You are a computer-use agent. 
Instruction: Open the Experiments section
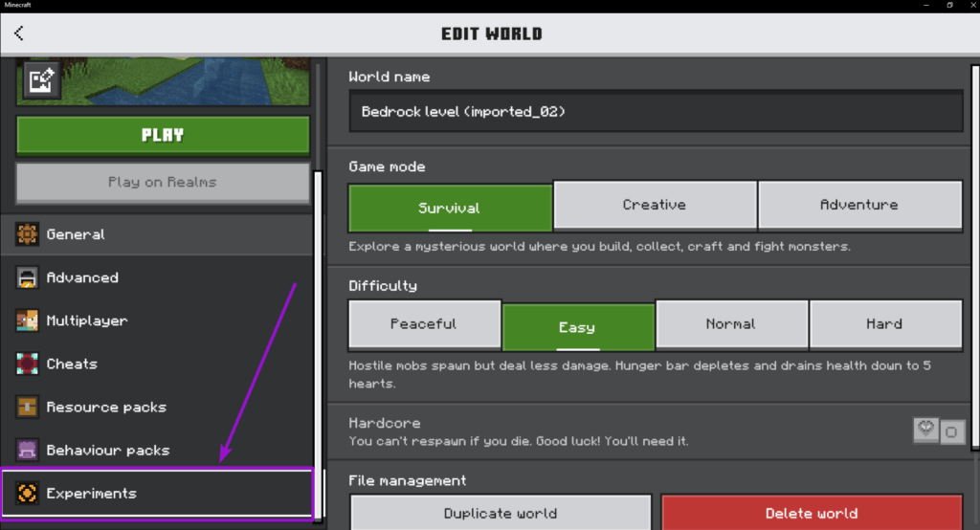click(x=156, y=493)
